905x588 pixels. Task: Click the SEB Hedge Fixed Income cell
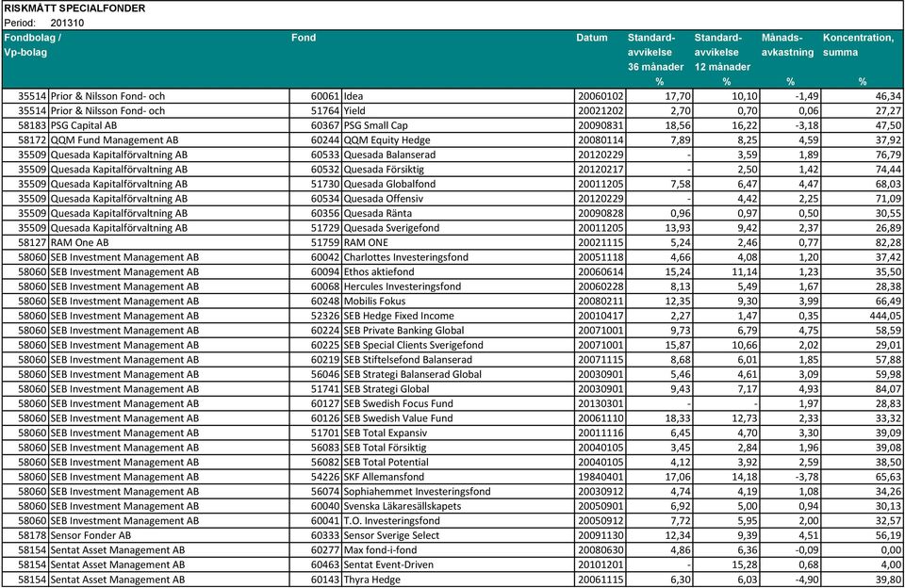[x=459, y=317]
